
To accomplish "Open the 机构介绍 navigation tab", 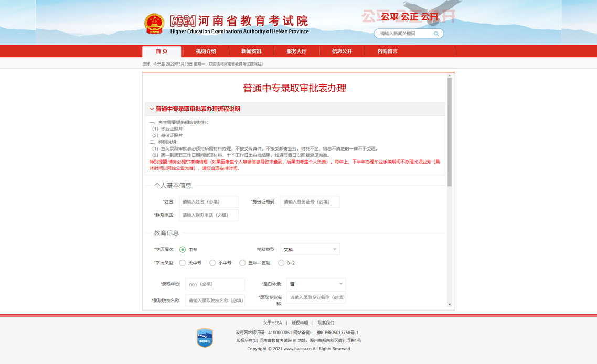I will point(206,51).
